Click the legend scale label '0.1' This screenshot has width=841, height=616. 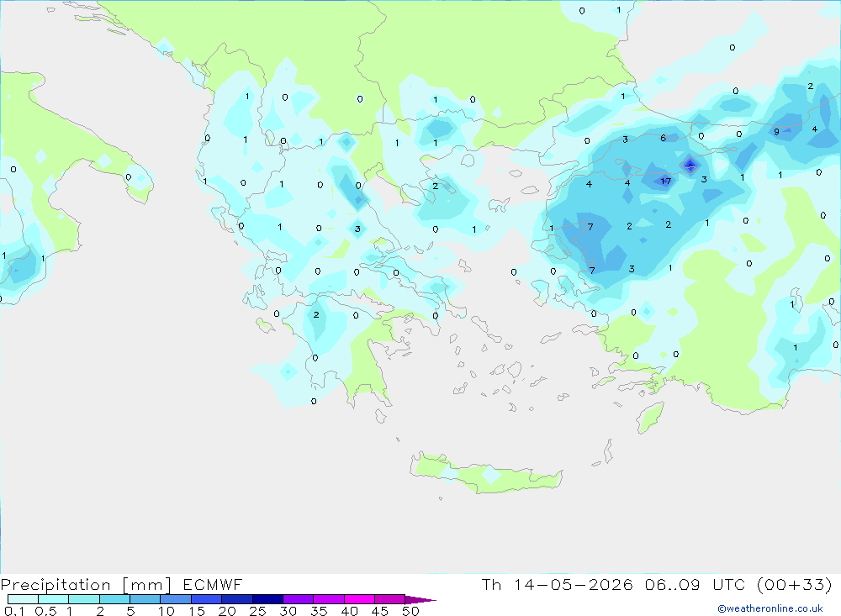pyautogui.click(x=14, y=611)
